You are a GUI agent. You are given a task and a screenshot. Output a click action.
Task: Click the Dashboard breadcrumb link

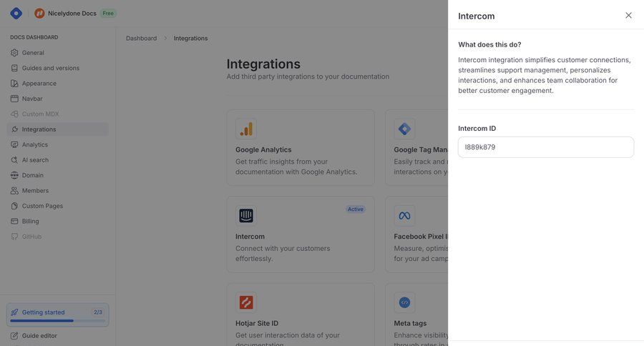pos(141,38)
